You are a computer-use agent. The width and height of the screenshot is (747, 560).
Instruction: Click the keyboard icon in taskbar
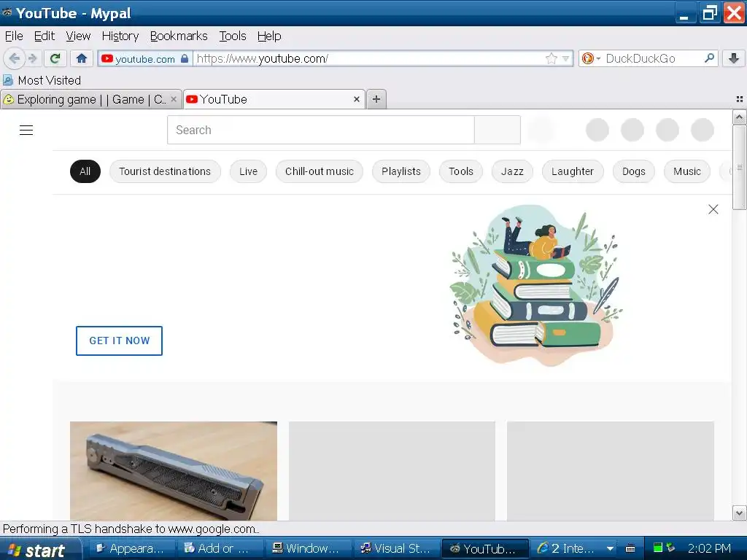[x=630, y=548]
